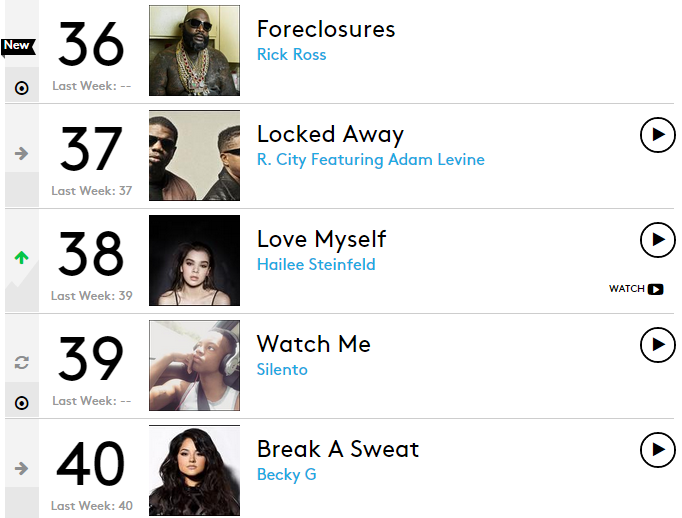Screen dimensions: 682x518
Task: Click the re-entry arrows icon on rank 39
Action: point(22,363)
